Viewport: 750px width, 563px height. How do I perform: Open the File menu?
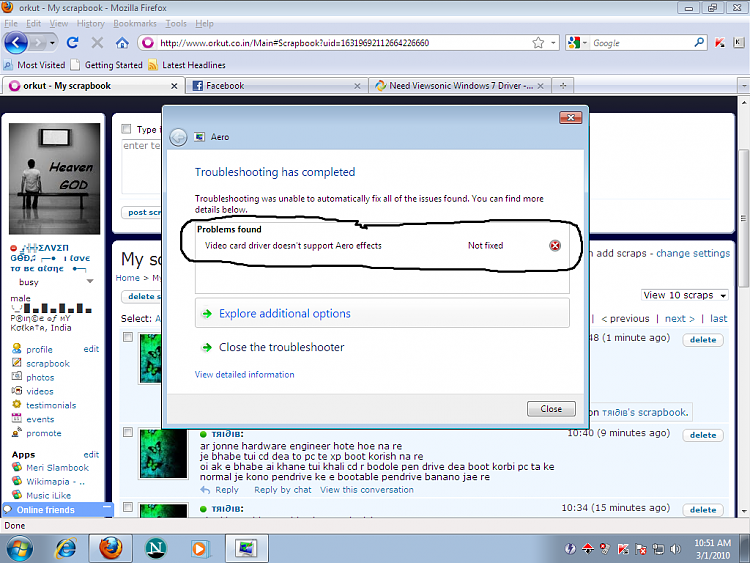pos(11,23)
